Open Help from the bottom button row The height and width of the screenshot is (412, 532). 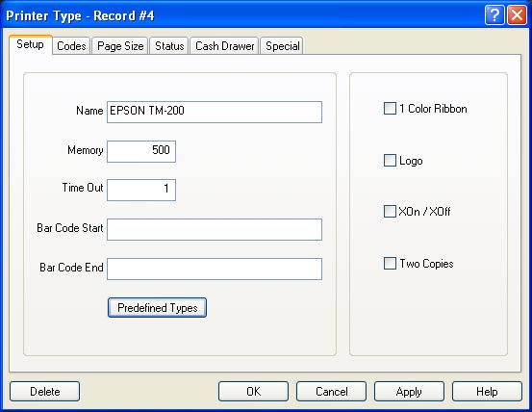coord(487,391)
